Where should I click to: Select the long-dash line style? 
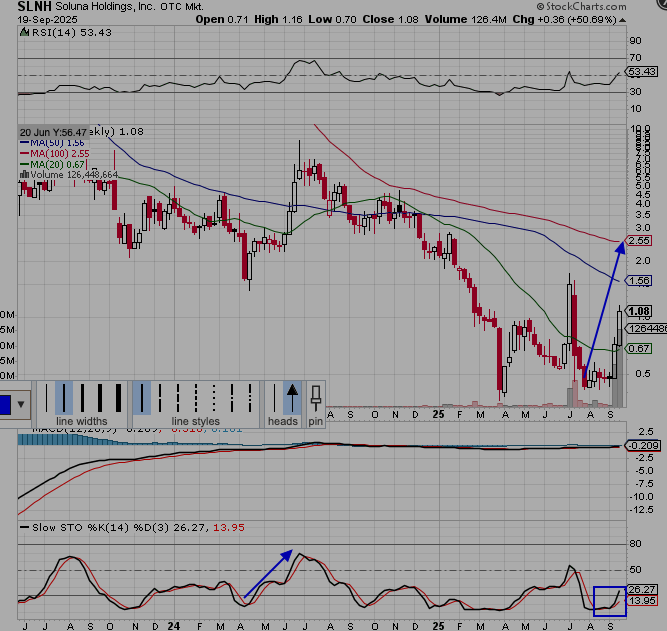[160, 398]
